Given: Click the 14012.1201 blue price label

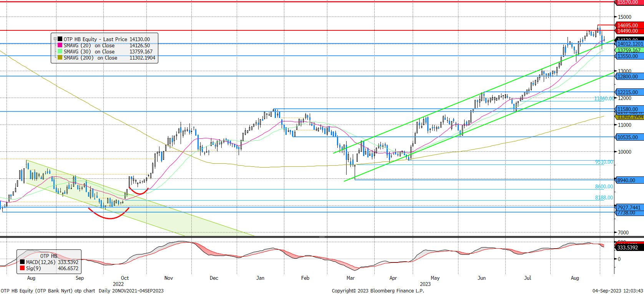Looking at the screenshot, I should (x=629, y=44).
